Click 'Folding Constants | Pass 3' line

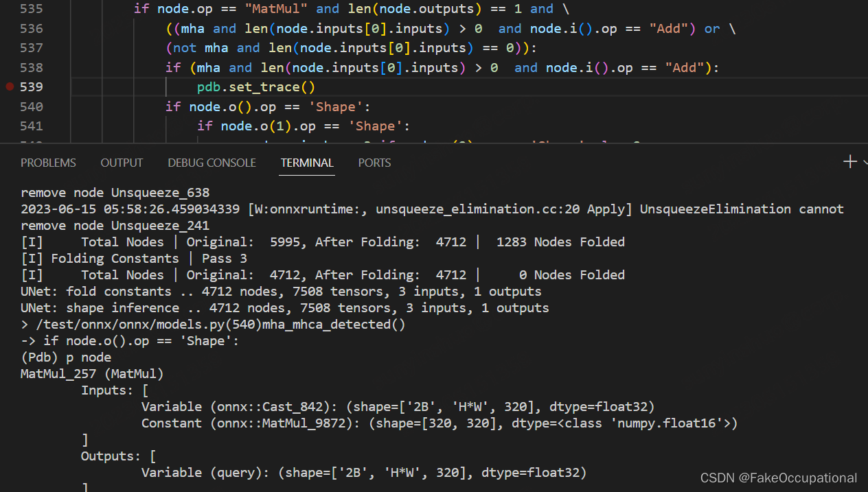134,259
